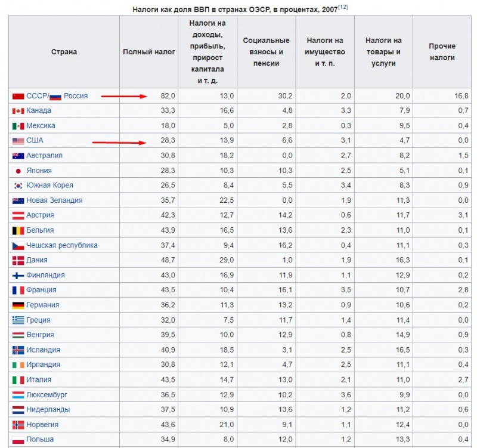Click the Japan flag icon
This screenshot has width=477, height=448.
click(x=18, y=171)
